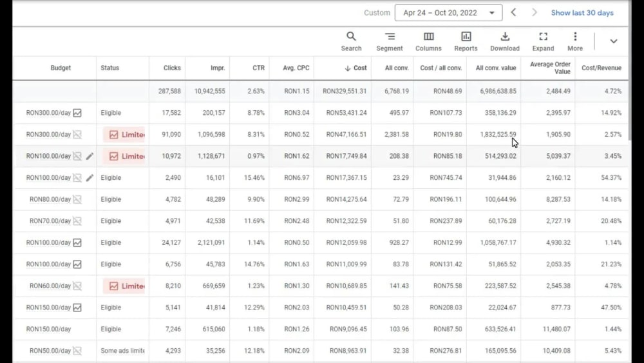Click cost value RON53,431.24

coord(346,113)
